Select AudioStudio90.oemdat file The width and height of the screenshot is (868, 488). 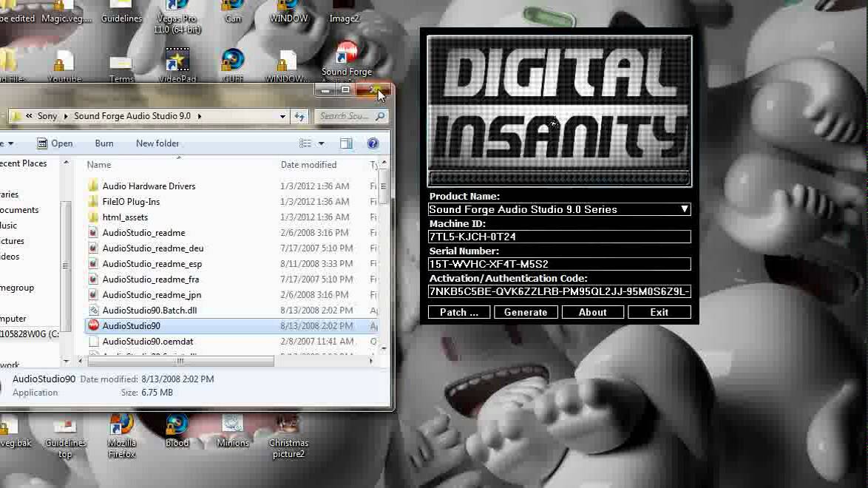[x=148, y=341]
